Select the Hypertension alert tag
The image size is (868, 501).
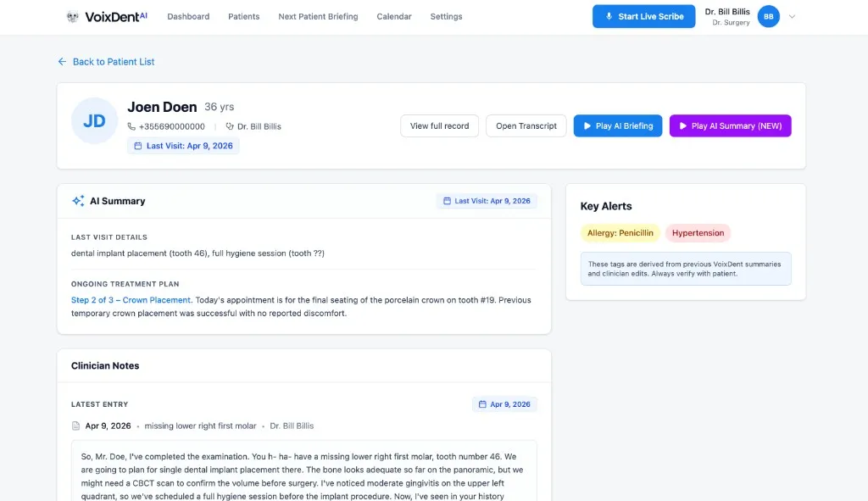698,233
